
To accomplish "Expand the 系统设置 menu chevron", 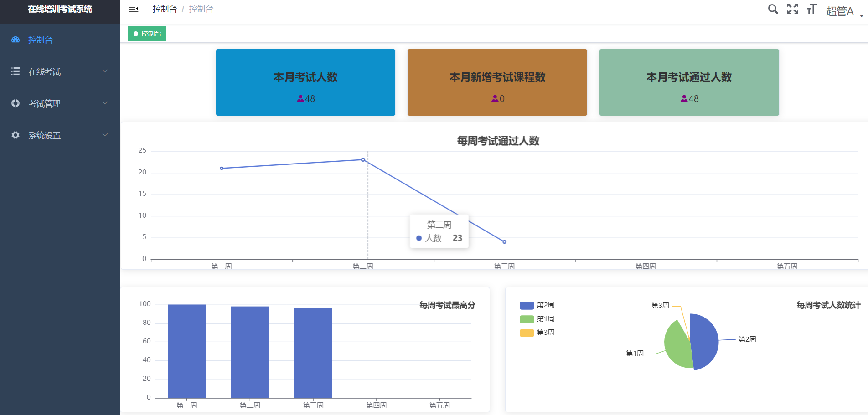I will (105, 135).
